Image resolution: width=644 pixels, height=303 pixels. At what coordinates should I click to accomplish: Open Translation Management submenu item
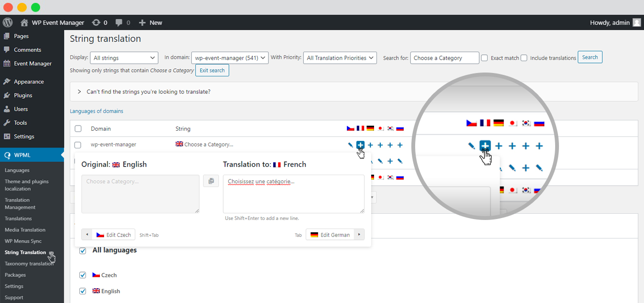click(20, 204)
